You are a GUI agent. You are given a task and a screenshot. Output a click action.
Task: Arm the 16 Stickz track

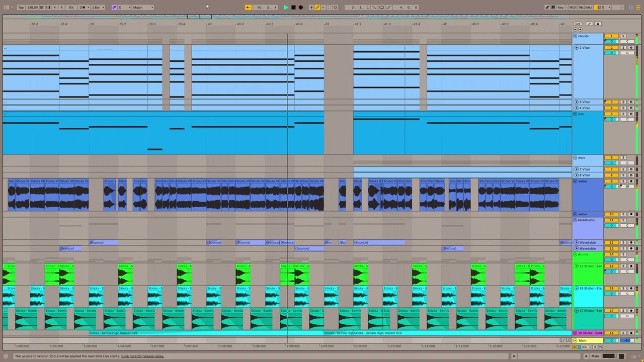(x=631, y=289)
